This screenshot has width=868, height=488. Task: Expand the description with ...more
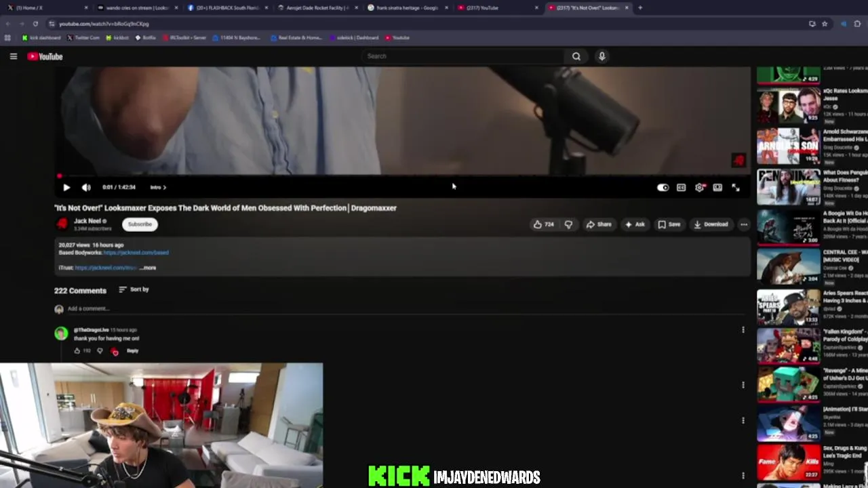(x=148, y=268)
